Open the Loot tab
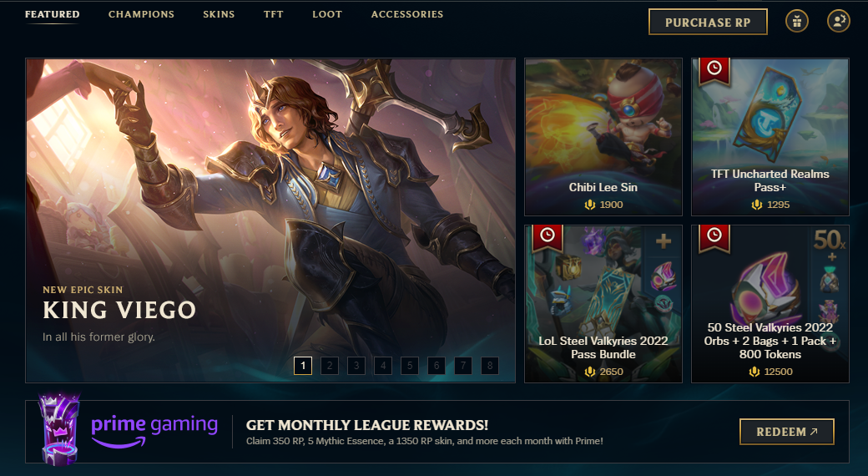 327,14
